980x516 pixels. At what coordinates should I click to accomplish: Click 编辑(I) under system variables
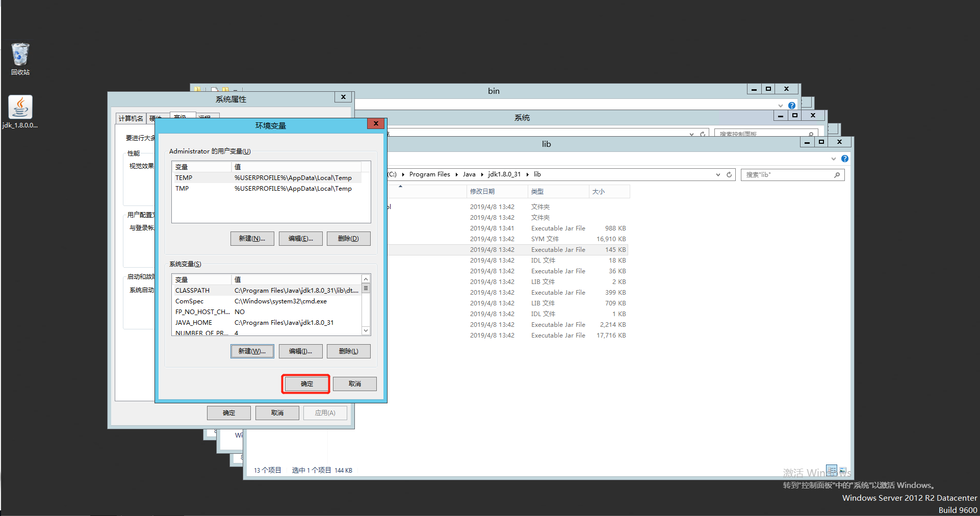pos(300,351)
